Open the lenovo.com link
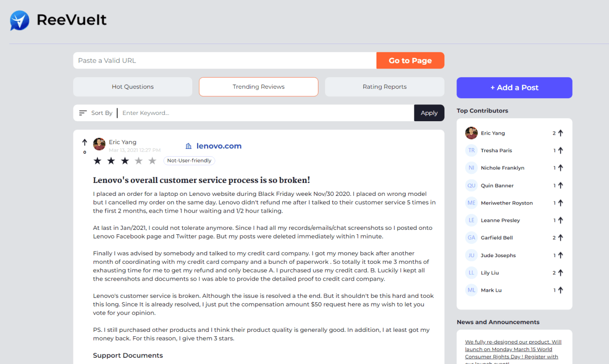609x364 pixels. coord(219,146)
